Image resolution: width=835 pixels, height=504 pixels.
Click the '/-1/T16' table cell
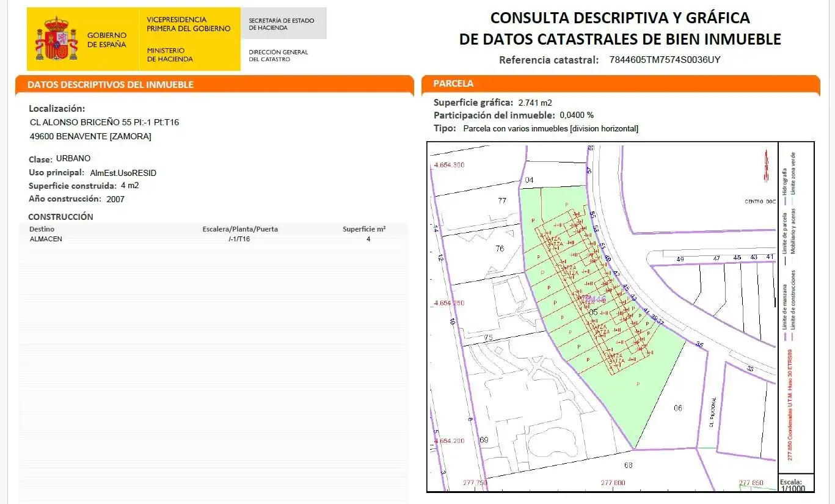(239, 239)
